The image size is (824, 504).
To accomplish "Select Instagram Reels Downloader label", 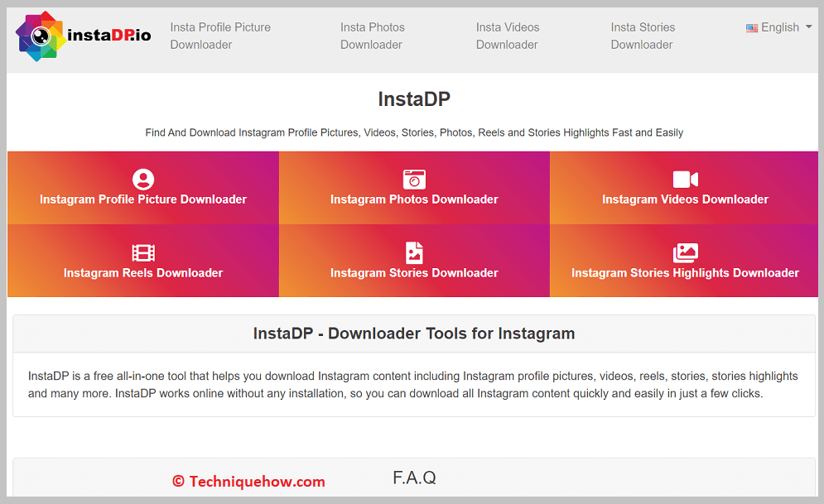I will point(143,273).
